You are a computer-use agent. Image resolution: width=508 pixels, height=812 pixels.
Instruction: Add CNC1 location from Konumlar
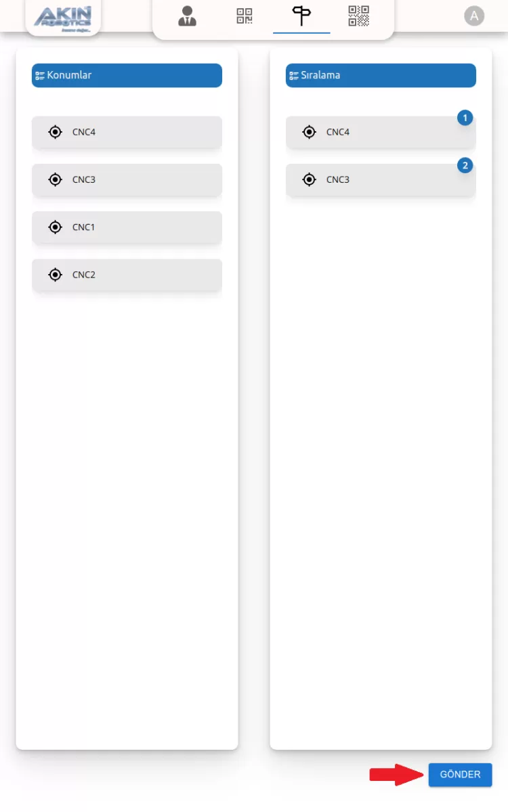(127, 227)
